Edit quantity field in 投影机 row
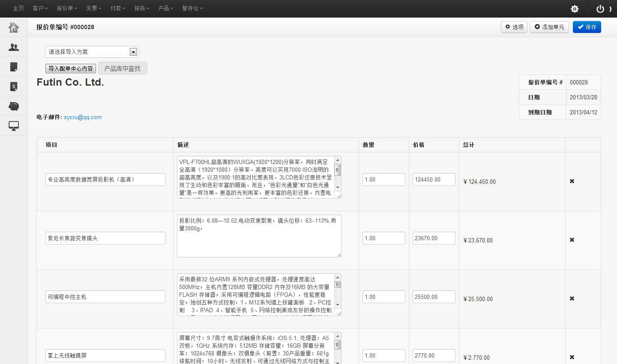The height and width of the screenshot is (364, 617). (x=384, y=179)
